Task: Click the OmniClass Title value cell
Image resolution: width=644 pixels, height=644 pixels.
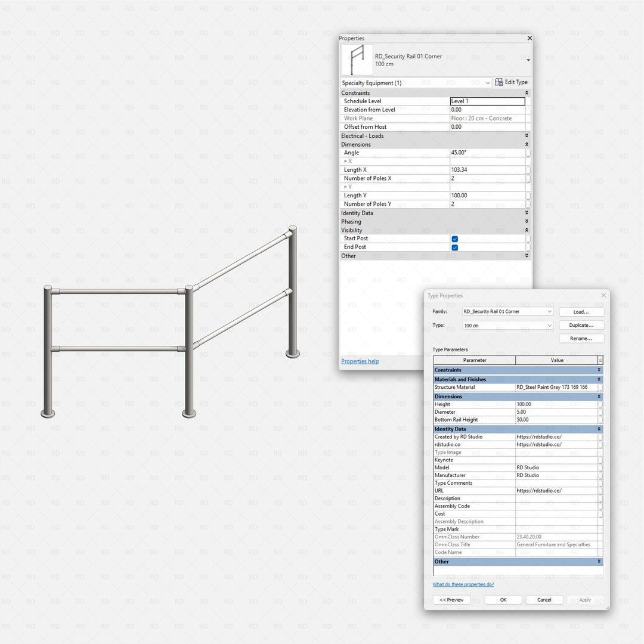Action: 556,544
